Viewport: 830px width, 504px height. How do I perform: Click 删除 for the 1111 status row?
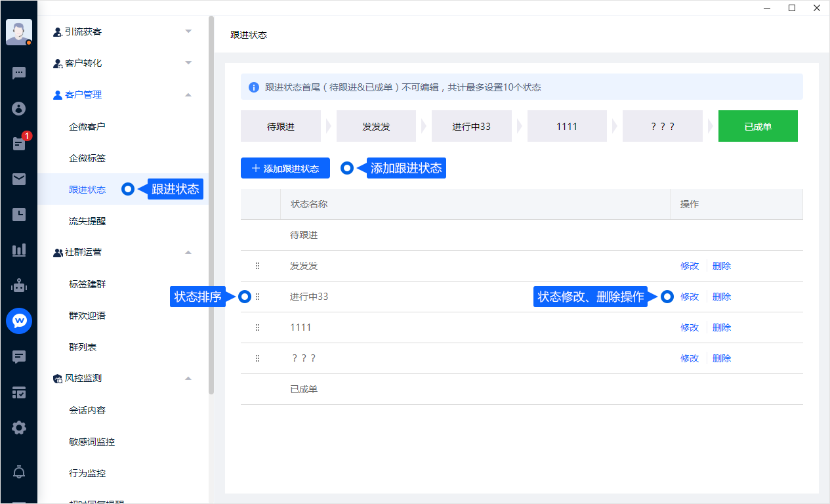(721, 327)
